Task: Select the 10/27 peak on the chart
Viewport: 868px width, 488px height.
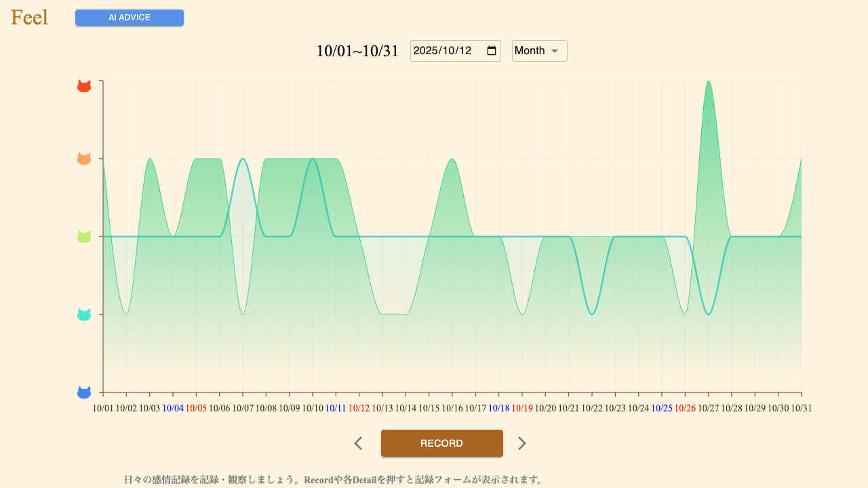Action: (709, 82)
